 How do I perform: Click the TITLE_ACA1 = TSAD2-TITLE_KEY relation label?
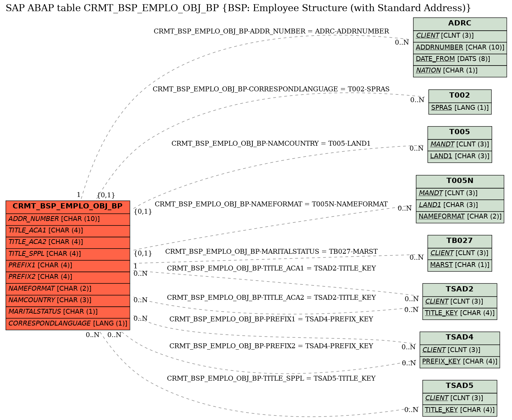[x=271, y=268]
